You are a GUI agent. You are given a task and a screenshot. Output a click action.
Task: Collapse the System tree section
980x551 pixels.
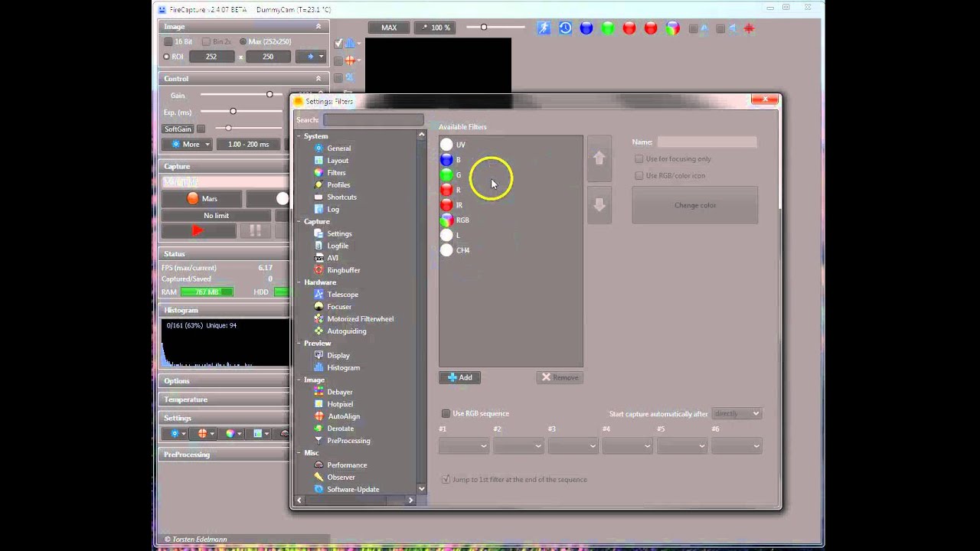pyautogui.click(x=299, y=136)
